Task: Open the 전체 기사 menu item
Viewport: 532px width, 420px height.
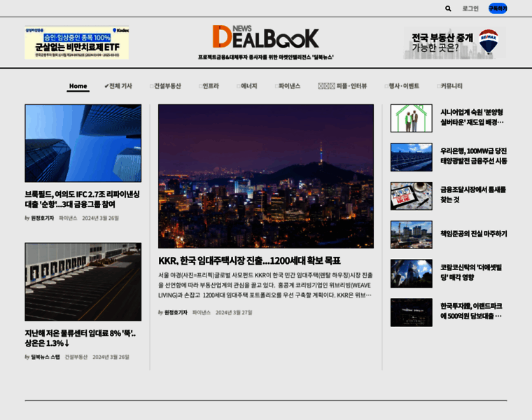Action: click(x=118, y=86)
